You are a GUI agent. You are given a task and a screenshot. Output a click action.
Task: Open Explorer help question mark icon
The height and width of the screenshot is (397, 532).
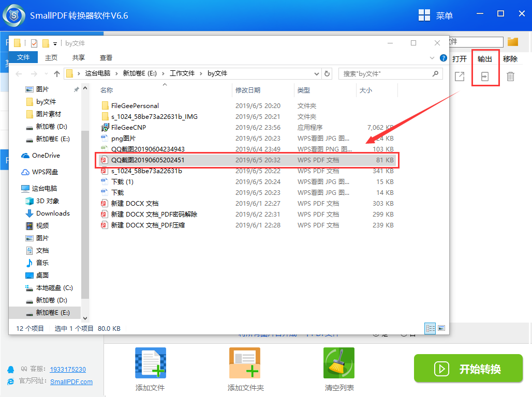(x=443, y=58)
